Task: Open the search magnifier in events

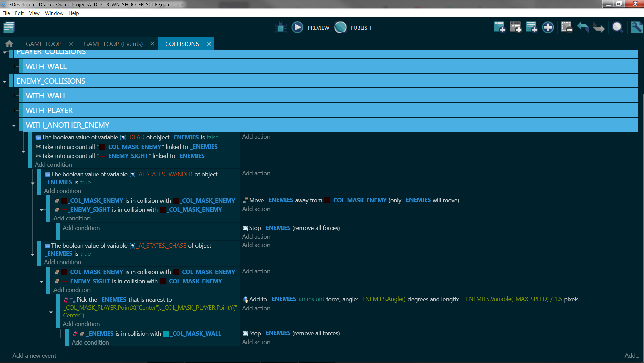Action: point(617,27)
